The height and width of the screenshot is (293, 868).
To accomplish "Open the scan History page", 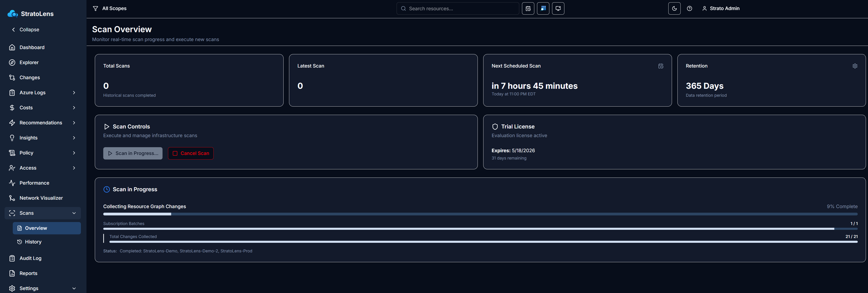I will tap(33, 242).
